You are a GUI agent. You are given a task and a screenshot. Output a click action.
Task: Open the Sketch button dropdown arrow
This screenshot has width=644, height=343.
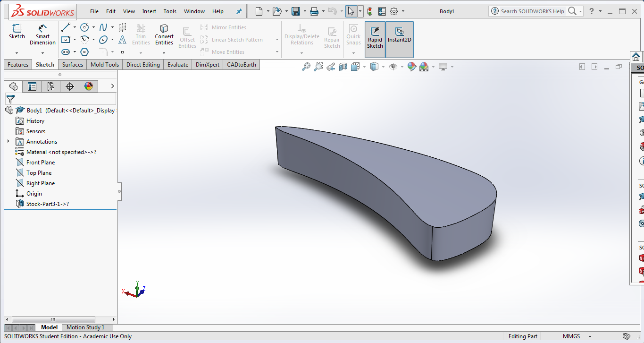pyautogui.click(x=17, y=53)
